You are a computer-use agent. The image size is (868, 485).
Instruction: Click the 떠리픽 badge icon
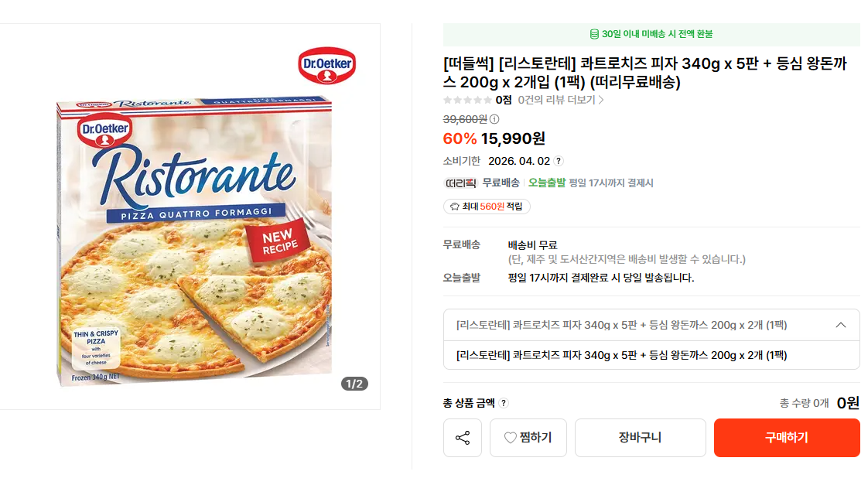point(460,183)
